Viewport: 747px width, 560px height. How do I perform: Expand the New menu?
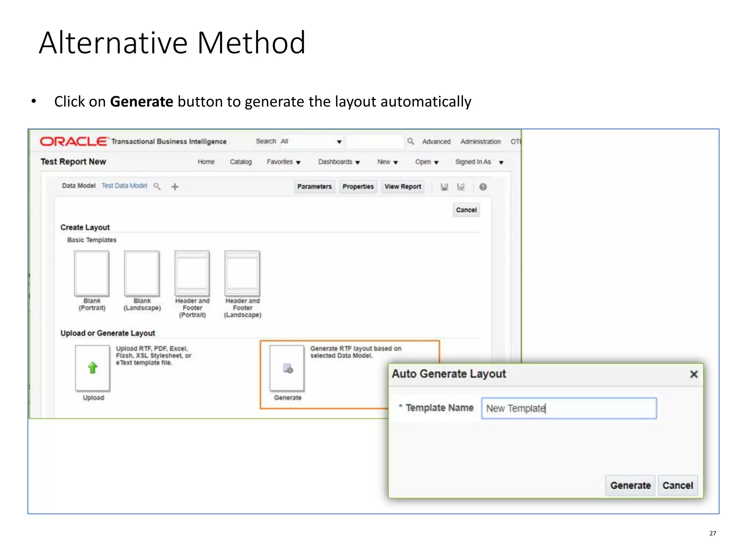coord(387,162)
